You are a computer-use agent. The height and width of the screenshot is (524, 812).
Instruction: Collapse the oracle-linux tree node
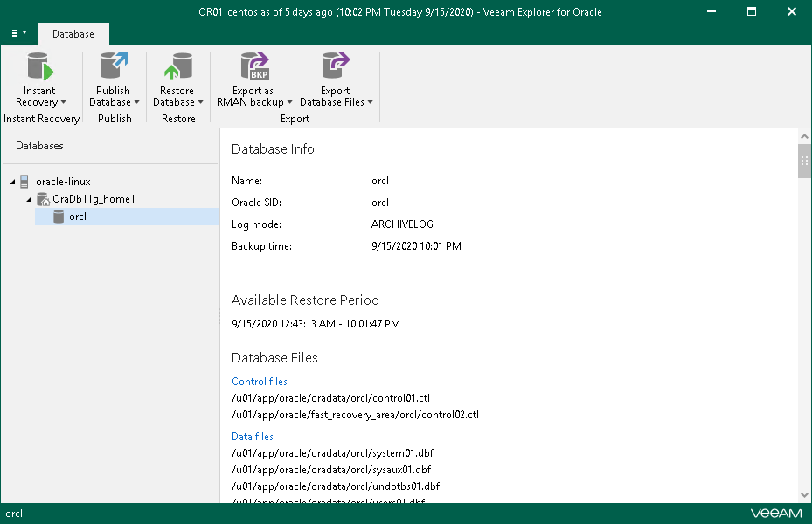(12, 182)
